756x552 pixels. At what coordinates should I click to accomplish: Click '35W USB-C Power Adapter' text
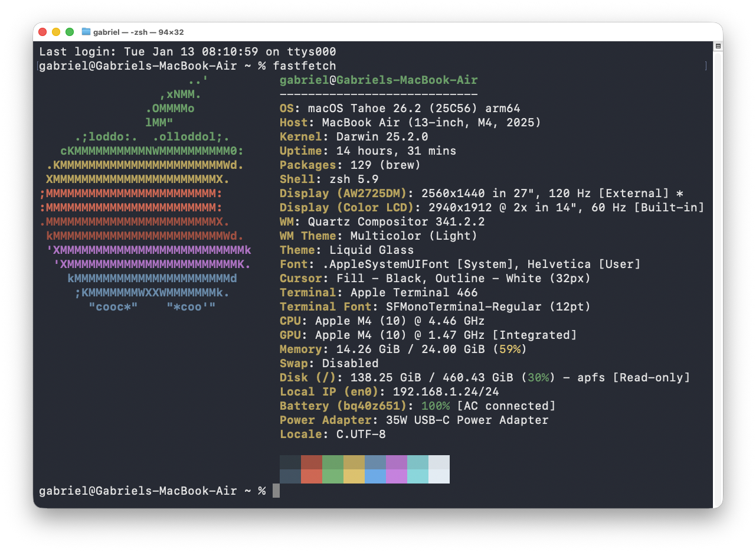(467, 420)
